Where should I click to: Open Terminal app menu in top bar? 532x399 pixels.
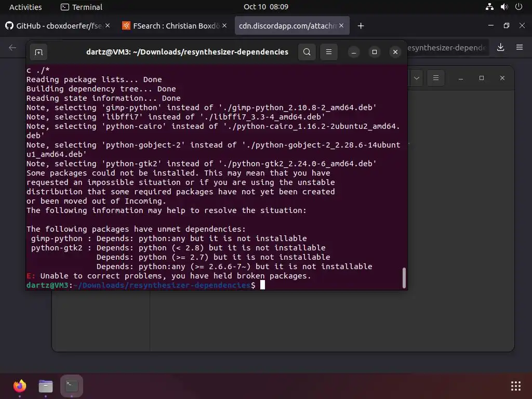point(82,7)
